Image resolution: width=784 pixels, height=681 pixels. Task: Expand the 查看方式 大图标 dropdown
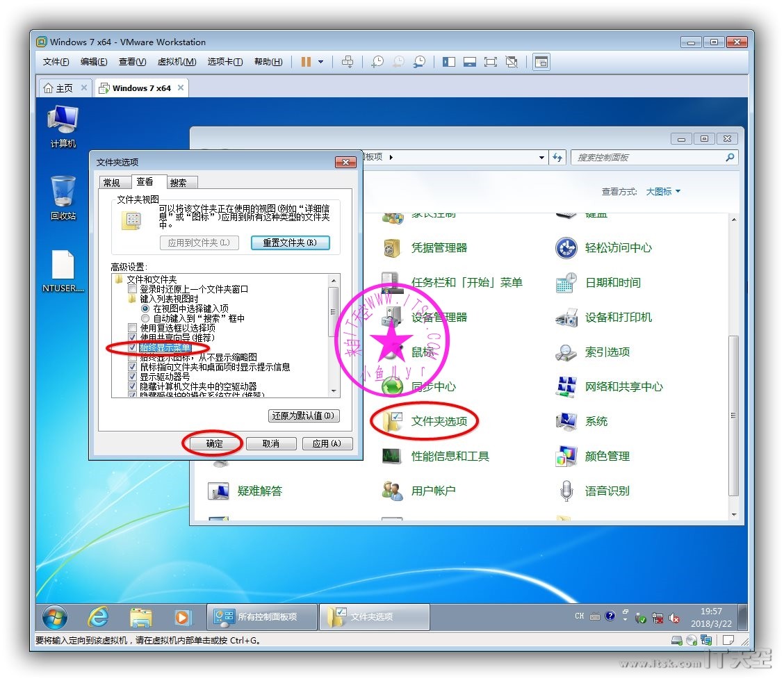coord(663,192)
